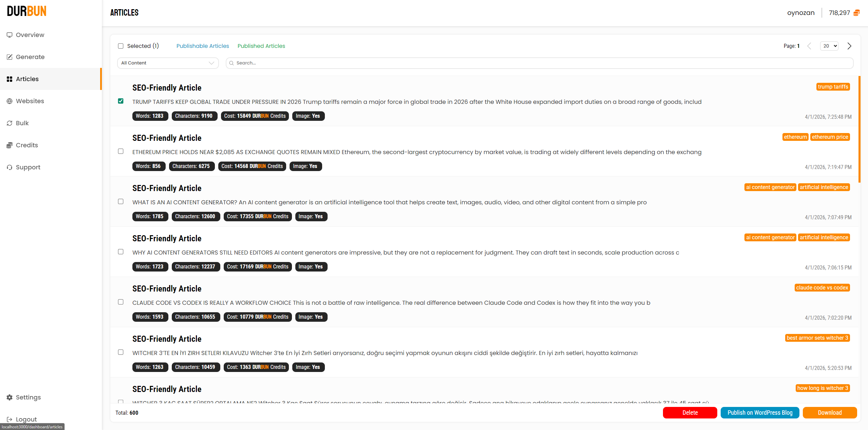Click the Credits coins icon in sidebar
Image resolution: width=868 pixels, height=430 pixels.
(x=10, y=145)
